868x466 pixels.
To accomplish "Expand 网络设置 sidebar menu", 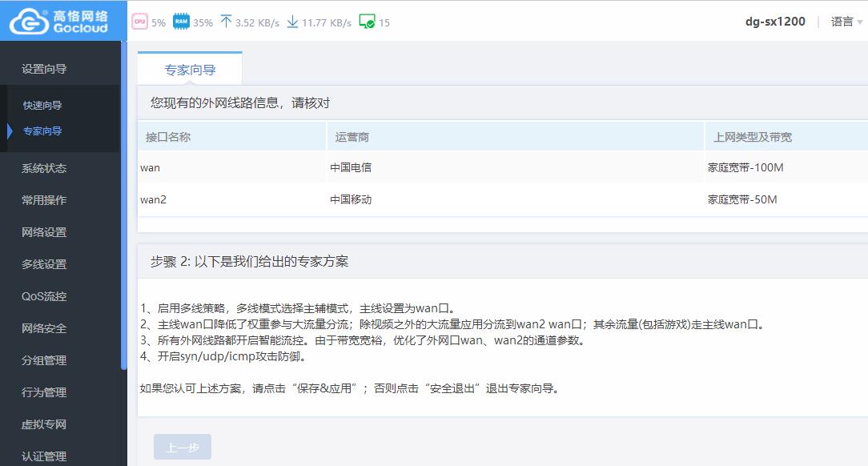I will tap(44, 232).
